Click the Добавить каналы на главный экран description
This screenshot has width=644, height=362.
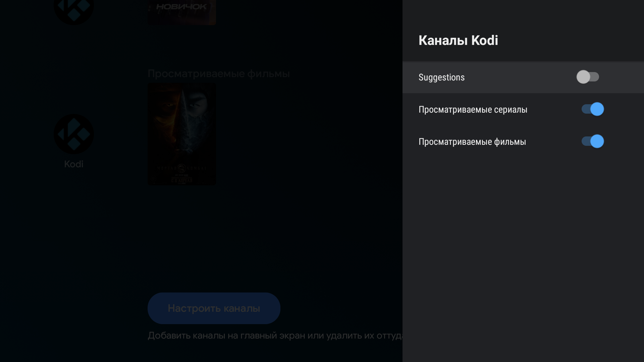[275, 336]
